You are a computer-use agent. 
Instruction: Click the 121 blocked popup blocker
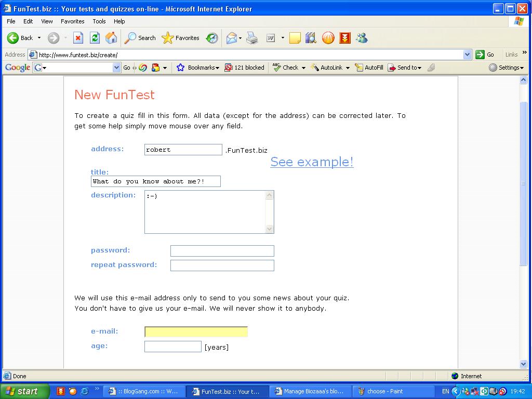tap(244, 68)
